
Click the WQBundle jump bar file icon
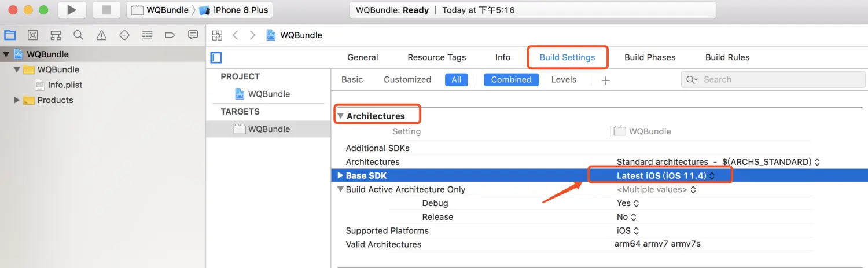[x=271, y=35]
